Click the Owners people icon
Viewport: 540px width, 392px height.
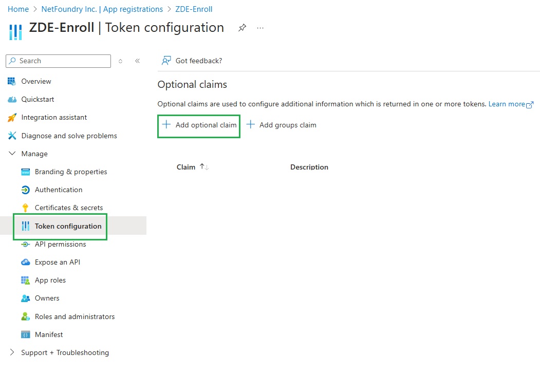click(x=26, y=298)
